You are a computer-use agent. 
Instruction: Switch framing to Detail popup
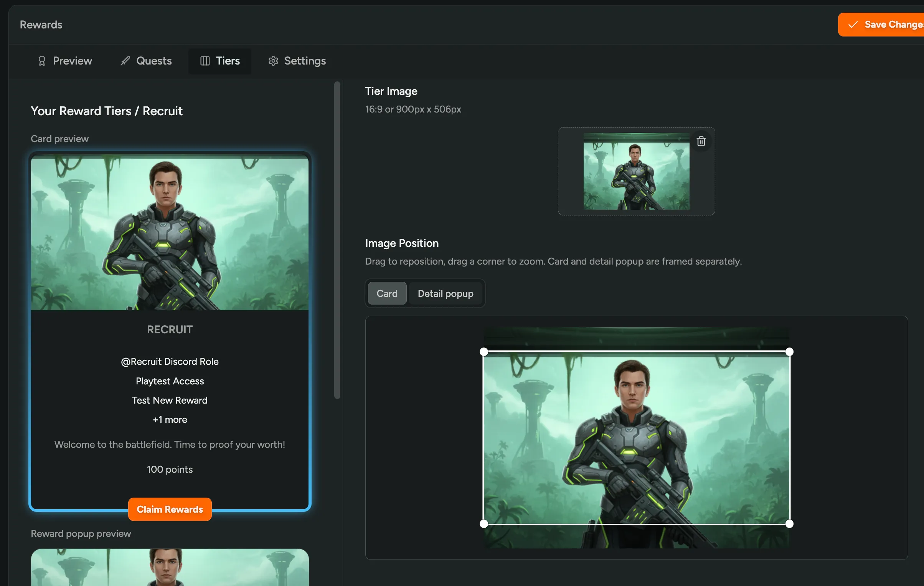[445, 293]
